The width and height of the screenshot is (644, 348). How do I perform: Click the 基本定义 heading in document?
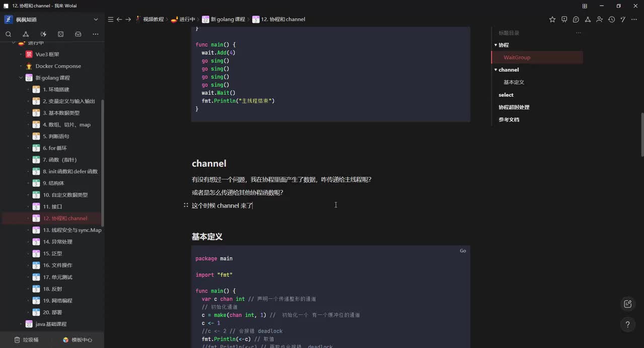207,236
